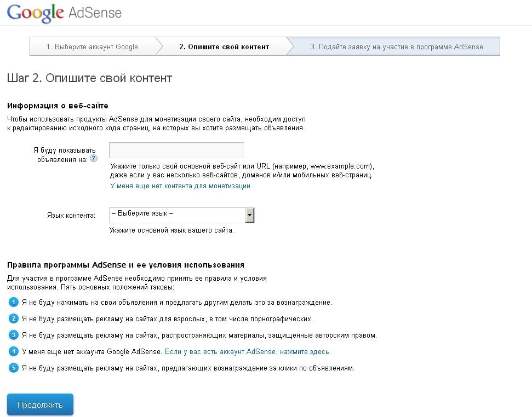Click the 'Продолжить' button
The height and width of the screenshot is (417, 532).
pyautogui.click(x=40, y=405)
